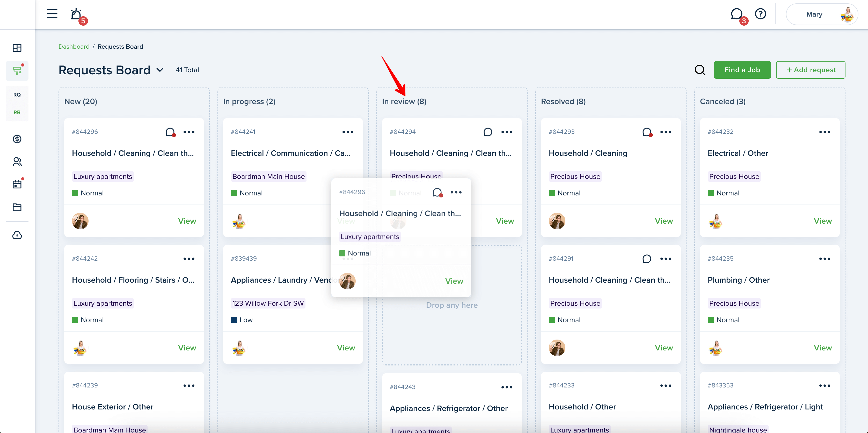Click assignee avatar on card #844293
The image size is (868, 433).
tap(557, 221)
